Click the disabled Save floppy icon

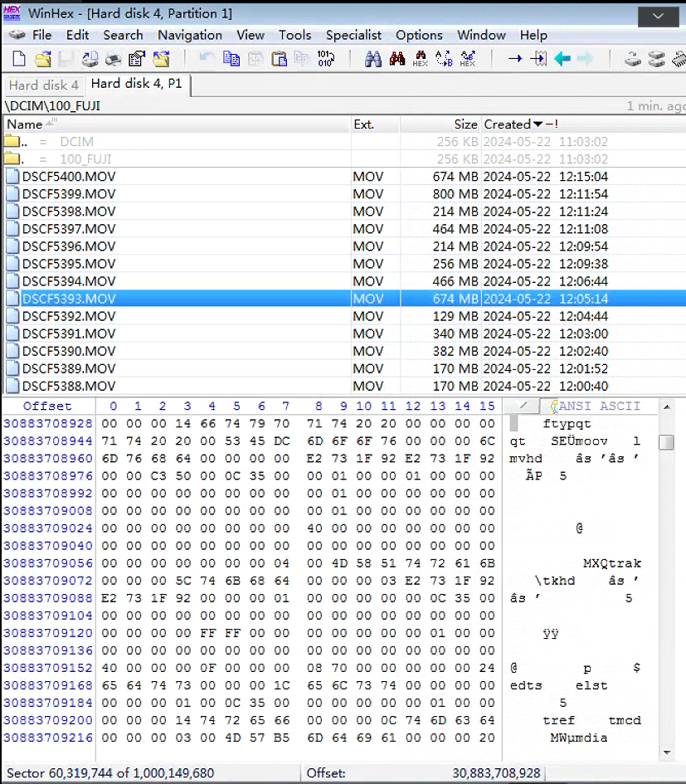tap(66, 59)
